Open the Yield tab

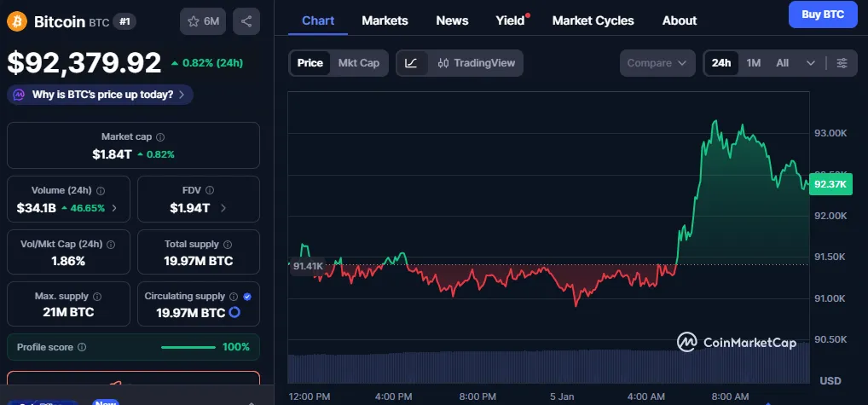[x=510, y=20]
